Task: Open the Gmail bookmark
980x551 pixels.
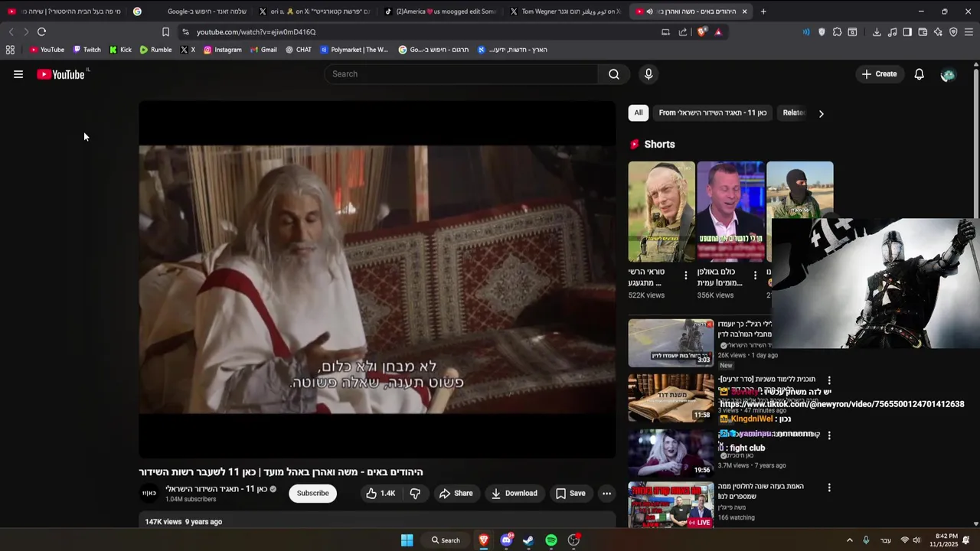Action: coord(263,50)
